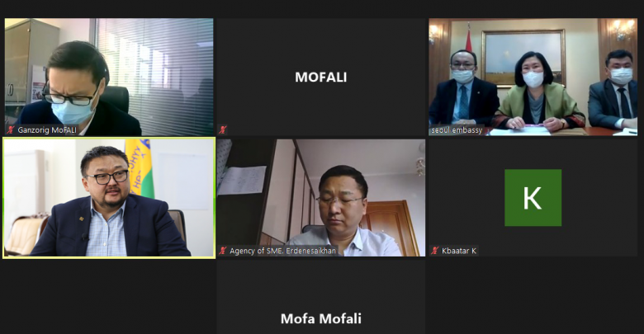Click the Ganzorig MoFALI name label
Screen dimensions: 644x334
point(47,130)
